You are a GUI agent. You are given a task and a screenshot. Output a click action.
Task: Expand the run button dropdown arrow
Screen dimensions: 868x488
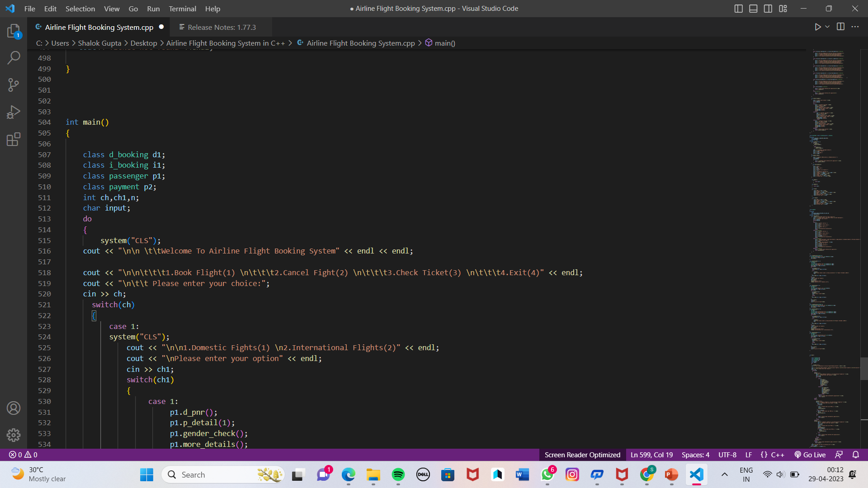[x=827, y=27]
